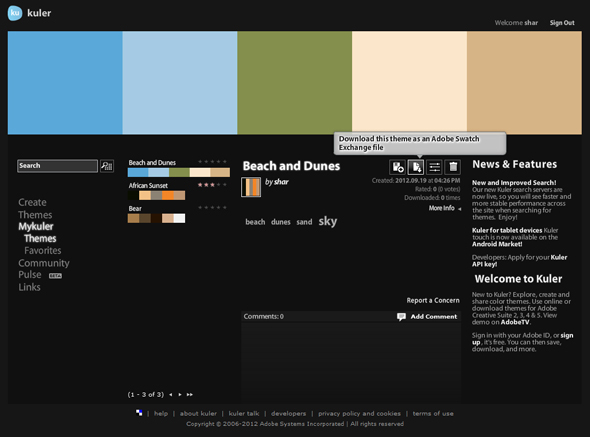The height and width of the screenshot is (437, 590).
Task: Click the light blue large swatch
Action: coord(180,83)
